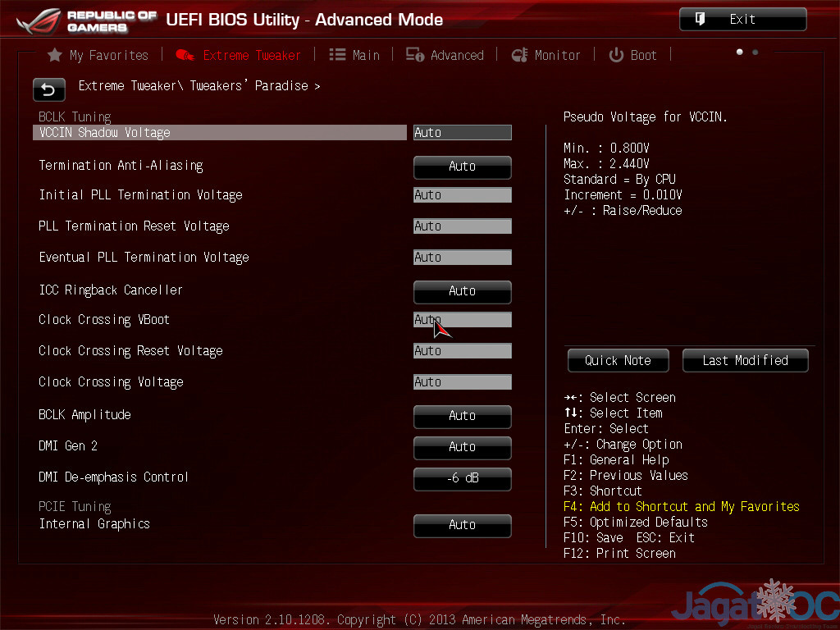Click the F5: Optimized Defaults hint
The width and height of the screenshot is (840, 630).
636,523
